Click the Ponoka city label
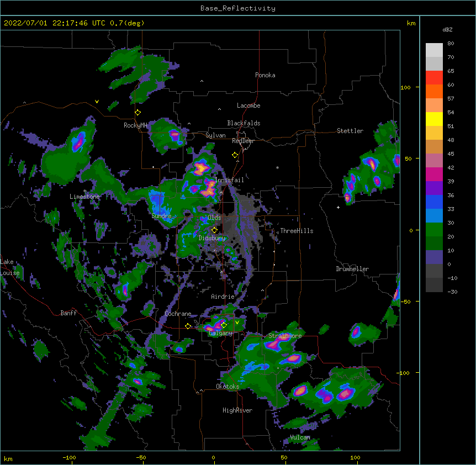This screenshot has width=476, height=465. 265,75
